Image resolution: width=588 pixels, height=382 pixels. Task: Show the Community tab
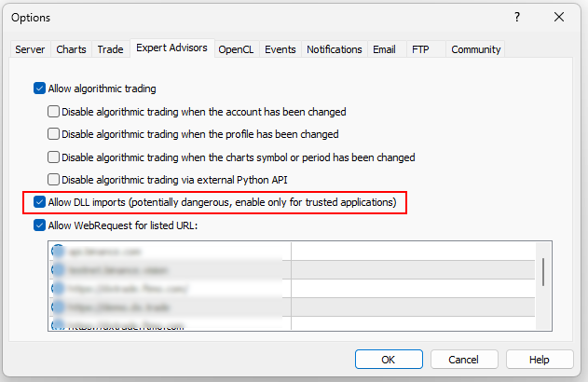(x=475, y=49)
